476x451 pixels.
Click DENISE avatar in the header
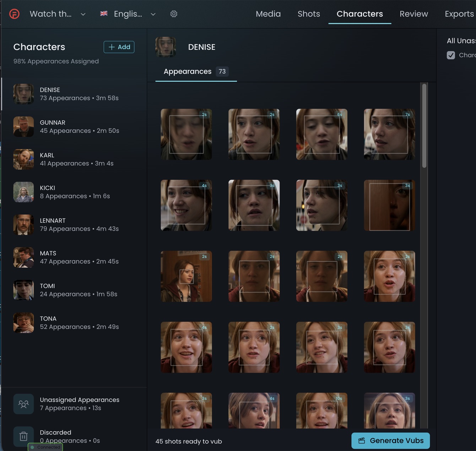pyautogui.click(x=166, y=47)
